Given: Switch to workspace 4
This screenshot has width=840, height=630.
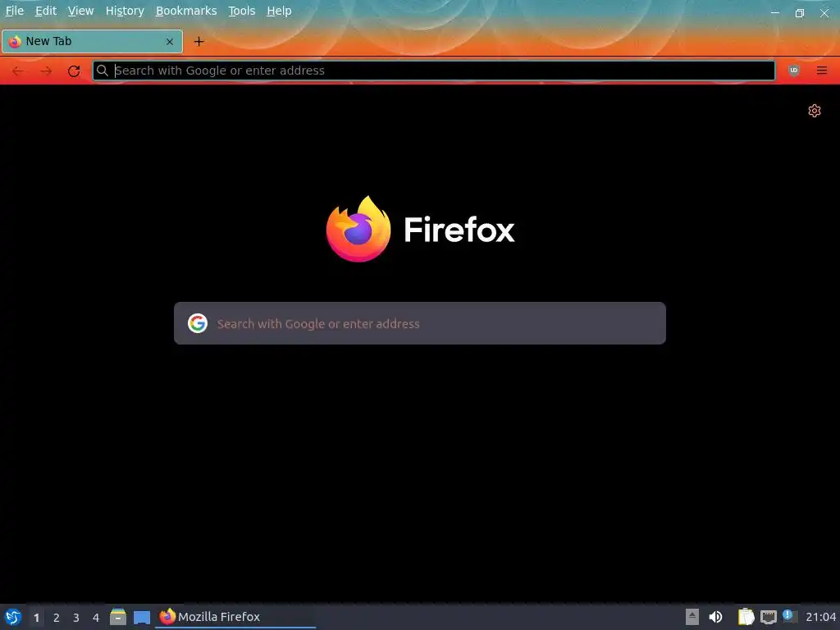Looking at the screenshot, I should (x=96, y=618).
